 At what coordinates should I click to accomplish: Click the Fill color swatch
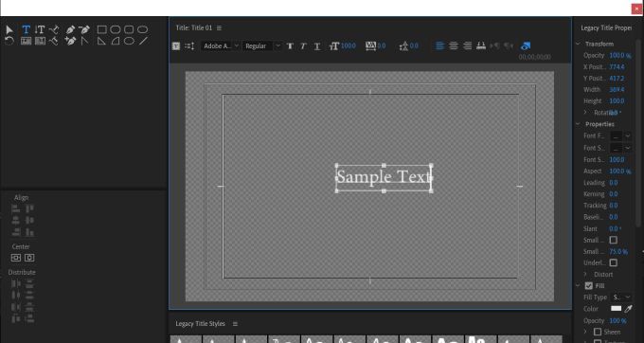[x=617, y=309]
